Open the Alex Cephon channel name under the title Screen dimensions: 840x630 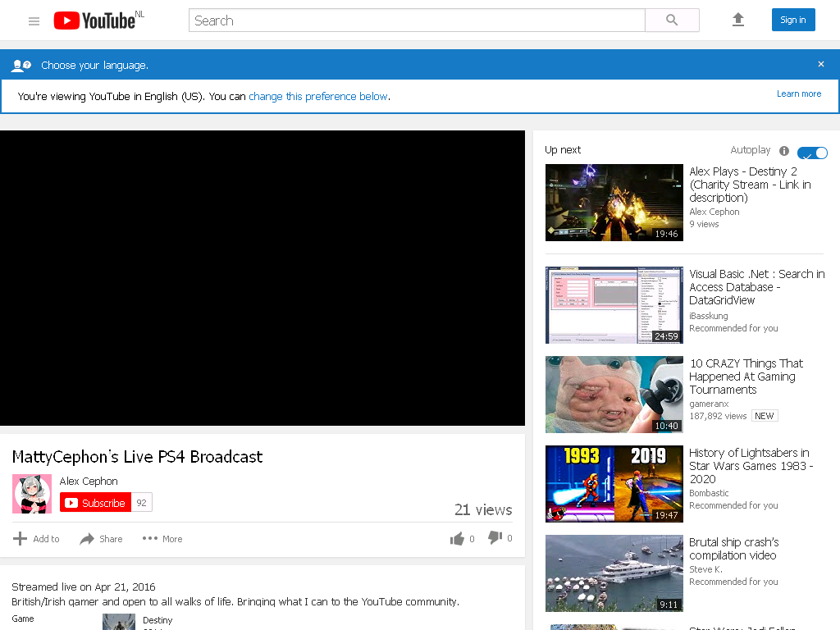click(89, 481)
